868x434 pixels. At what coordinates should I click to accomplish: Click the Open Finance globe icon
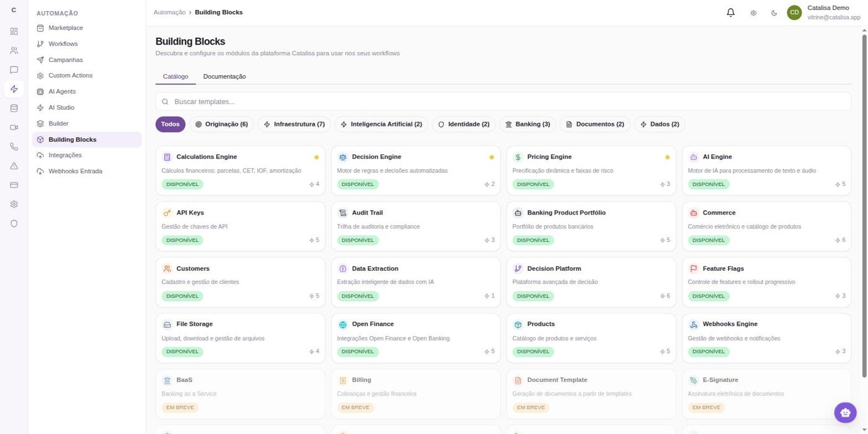[x=342, y=324]
